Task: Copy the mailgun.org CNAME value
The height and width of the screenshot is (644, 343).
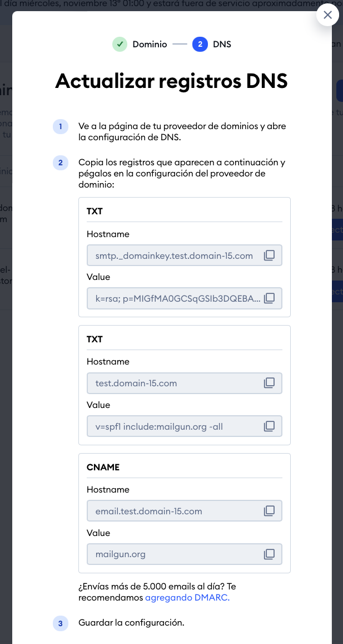Action: (269, 554)
